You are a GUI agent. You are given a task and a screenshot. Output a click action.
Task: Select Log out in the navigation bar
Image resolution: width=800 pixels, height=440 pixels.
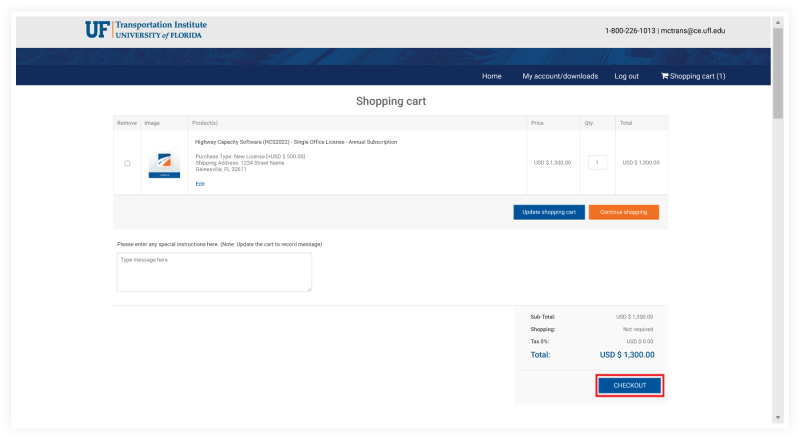[x=626, y=76]
